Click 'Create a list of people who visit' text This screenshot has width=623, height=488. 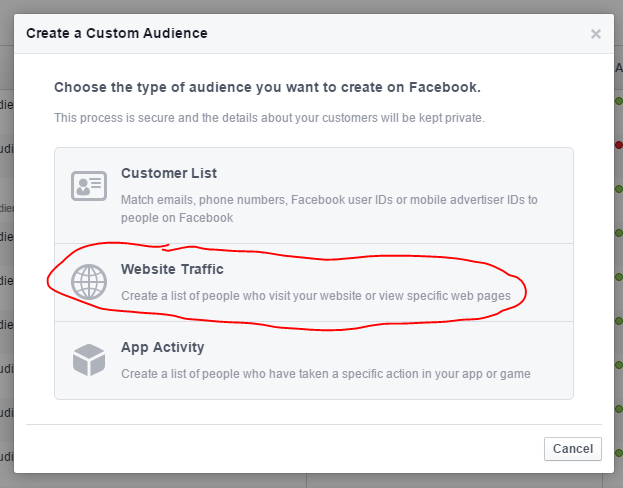[316, 296]
